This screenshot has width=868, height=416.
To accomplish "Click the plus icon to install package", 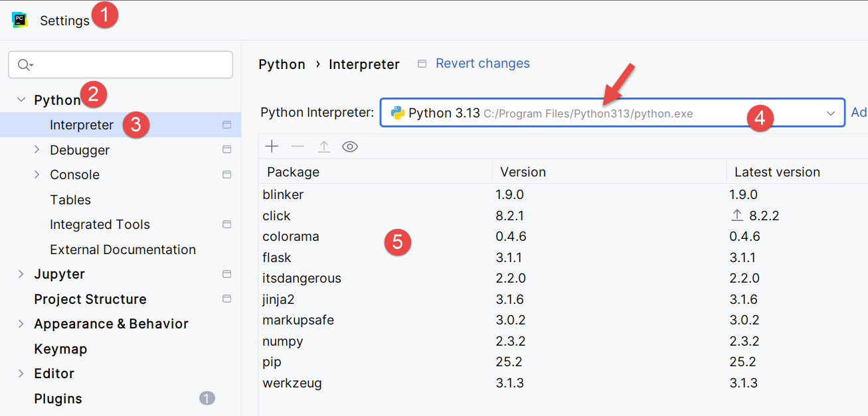I will point(272,147).
